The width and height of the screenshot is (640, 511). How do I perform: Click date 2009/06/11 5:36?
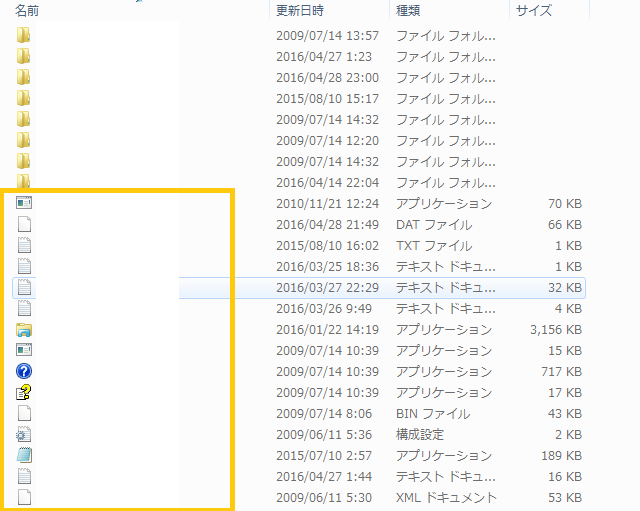(x=324, y=435)
